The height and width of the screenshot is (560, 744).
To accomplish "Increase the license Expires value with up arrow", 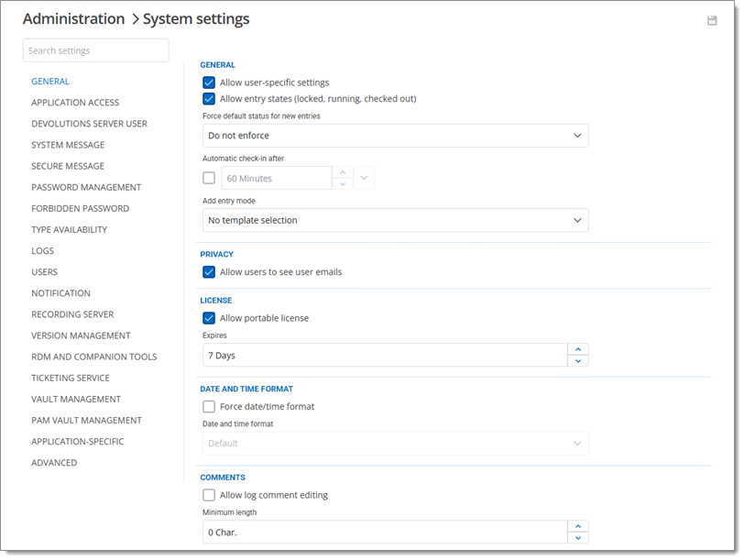I will [x=577, y=349].
